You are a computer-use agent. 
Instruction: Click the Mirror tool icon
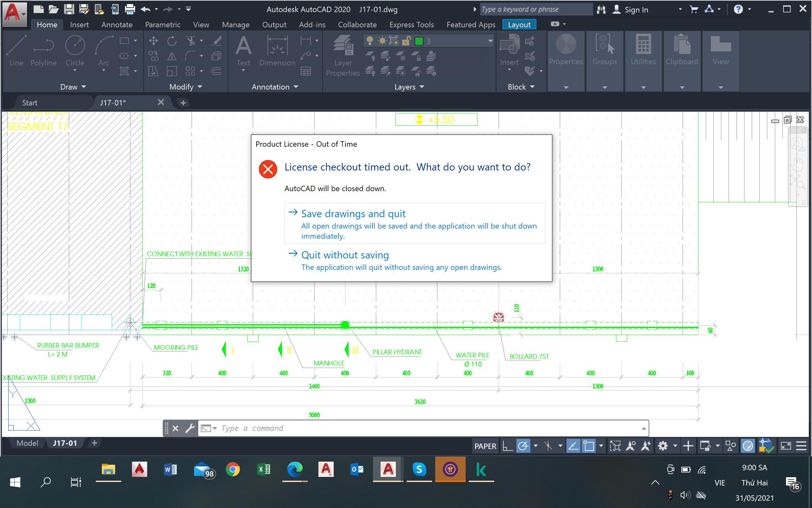pyautogui.click(x=172, y=56)
